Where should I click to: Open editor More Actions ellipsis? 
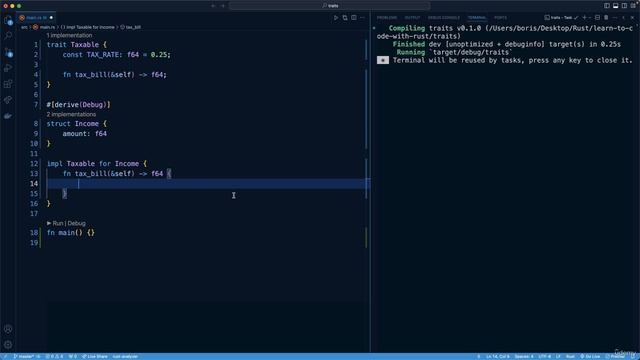click(362, 18)
